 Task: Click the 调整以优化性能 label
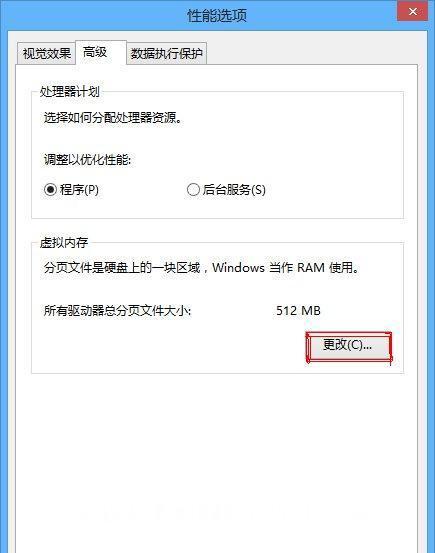(87, 160)
